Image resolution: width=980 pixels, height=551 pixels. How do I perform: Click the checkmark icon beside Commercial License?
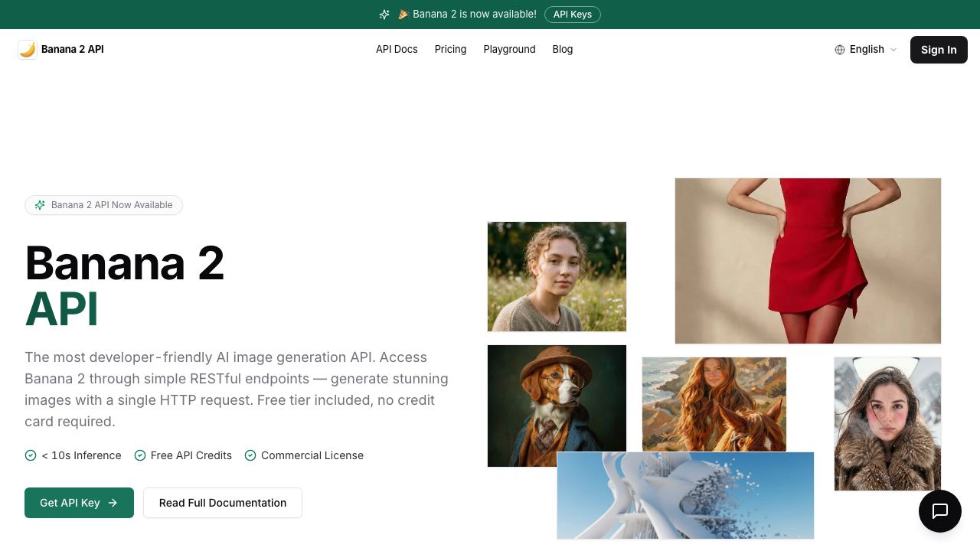click(x=250, y=455)
